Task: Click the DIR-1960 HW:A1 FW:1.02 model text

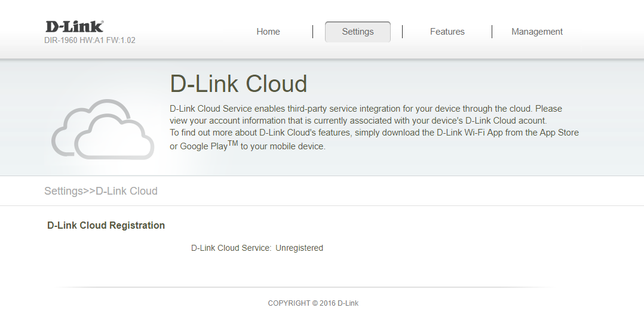Action: point(90,40)
